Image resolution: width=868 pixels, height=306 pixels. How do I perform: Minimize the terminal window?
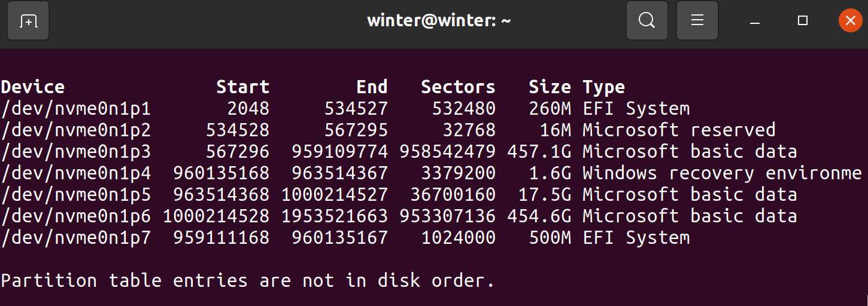(755, 21)
